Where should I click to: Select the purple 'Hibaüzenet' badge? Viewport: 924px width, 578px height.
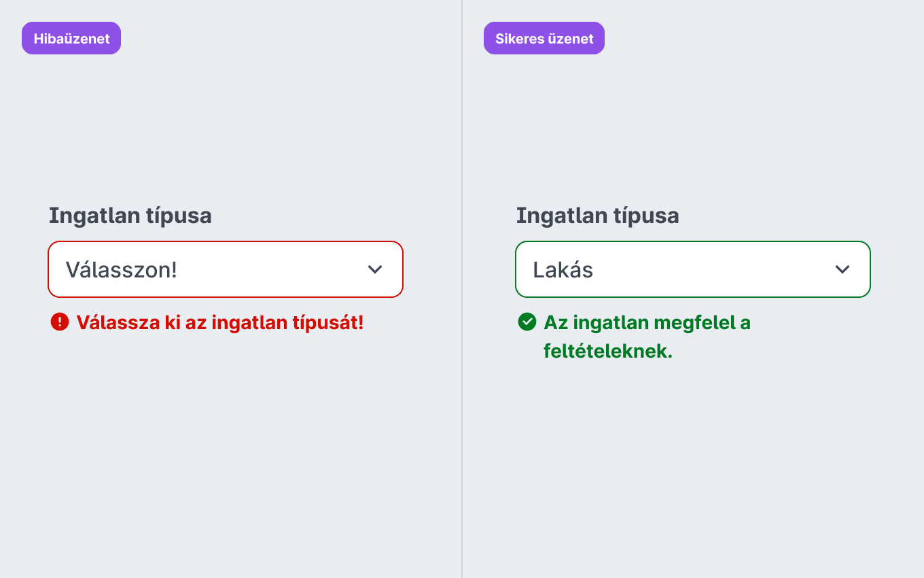[71, 38]
